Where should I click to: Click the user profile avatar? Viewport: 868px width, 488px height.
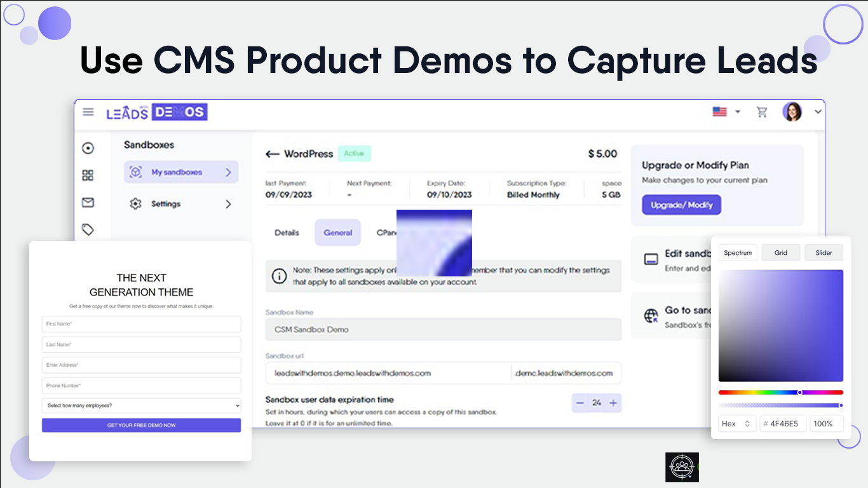point(792,112)
